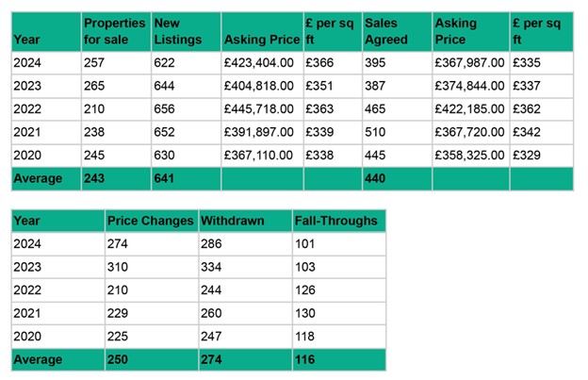The width and height of the screenshot is (588, 380).
Task: Select the "Fall-Throughs" column header
Action: coord(335,221)
